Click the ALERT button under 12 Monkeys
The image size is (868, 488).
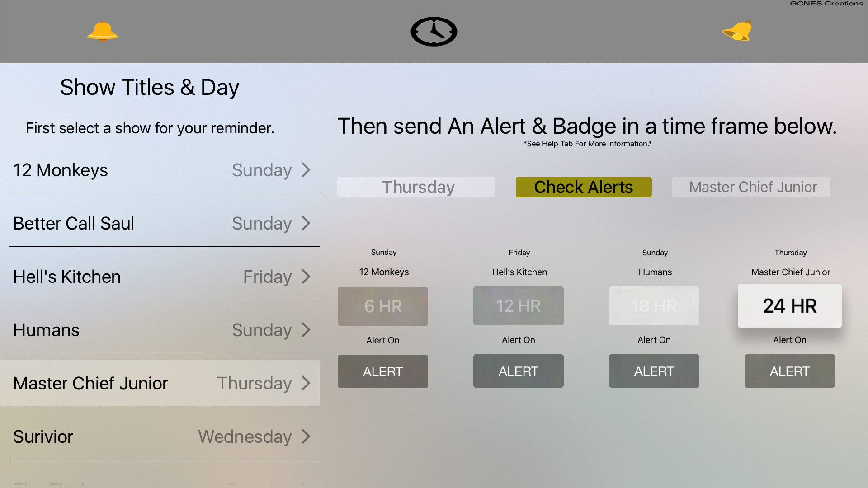383,371
